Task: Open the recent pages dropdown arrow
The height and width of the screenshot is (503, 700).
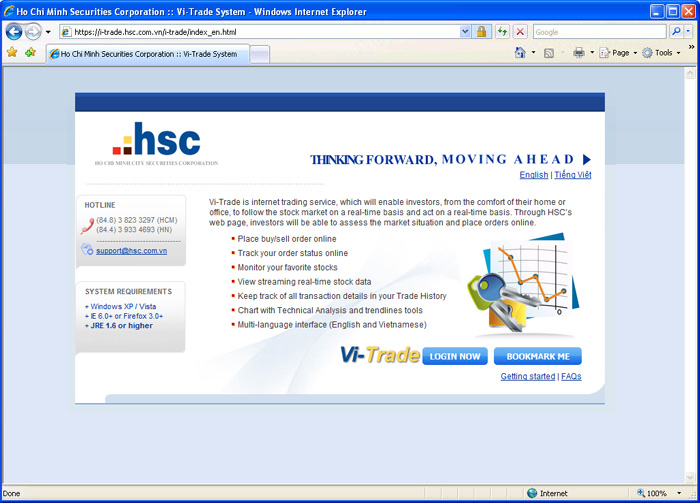Action: (x=48, y=32)
